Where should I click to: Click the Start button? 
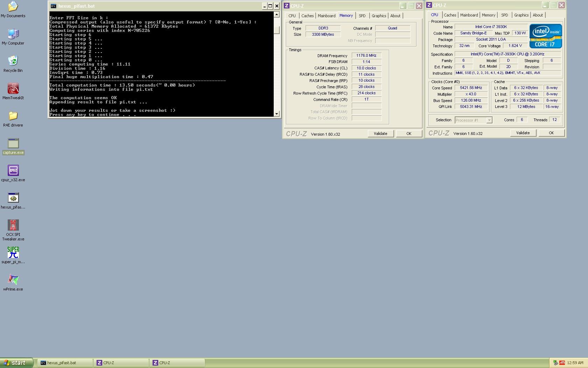click(16, 363)
